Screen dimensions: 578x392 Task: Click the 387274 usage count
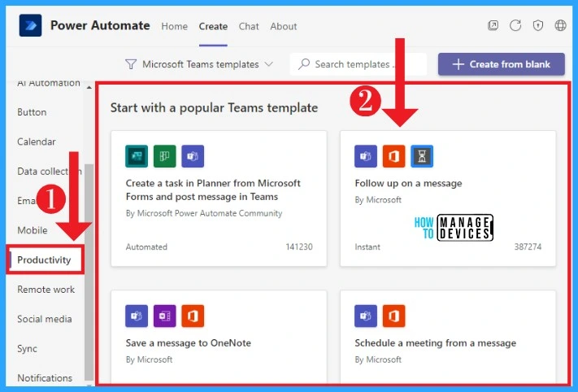(528, 246)
